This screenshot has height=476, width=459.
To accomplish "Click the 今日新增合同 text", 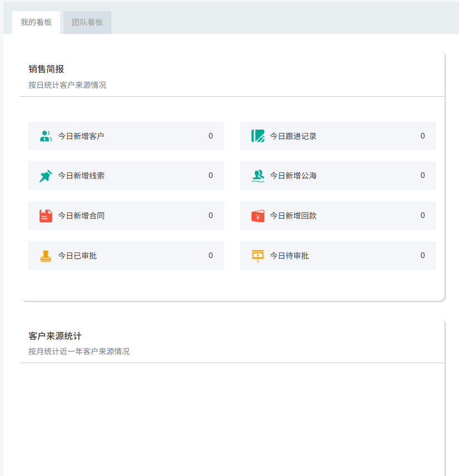I will pyautogui.click(x=81, y=216).
